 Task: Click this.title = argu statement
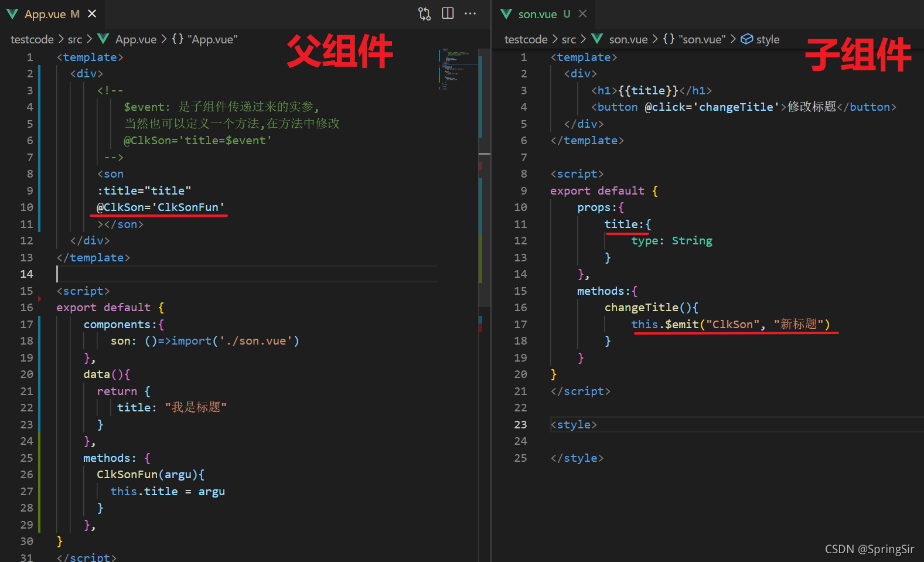point(168,491)
